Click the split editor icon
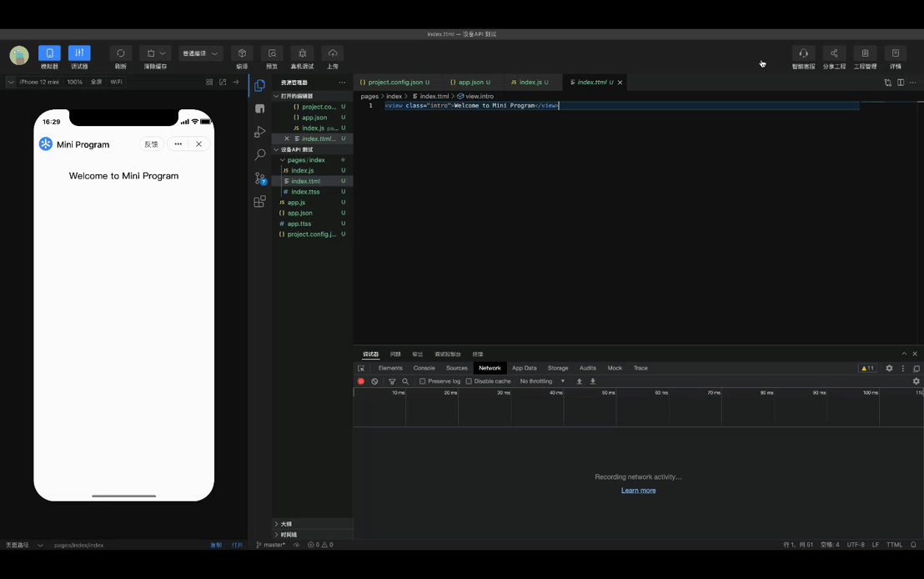Screen dimensions: 924x579 [901, 83]
